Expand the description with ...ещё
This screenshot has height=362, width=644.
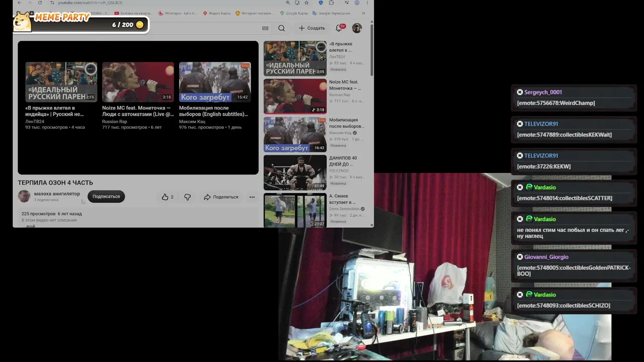click(x=30, y=226)
